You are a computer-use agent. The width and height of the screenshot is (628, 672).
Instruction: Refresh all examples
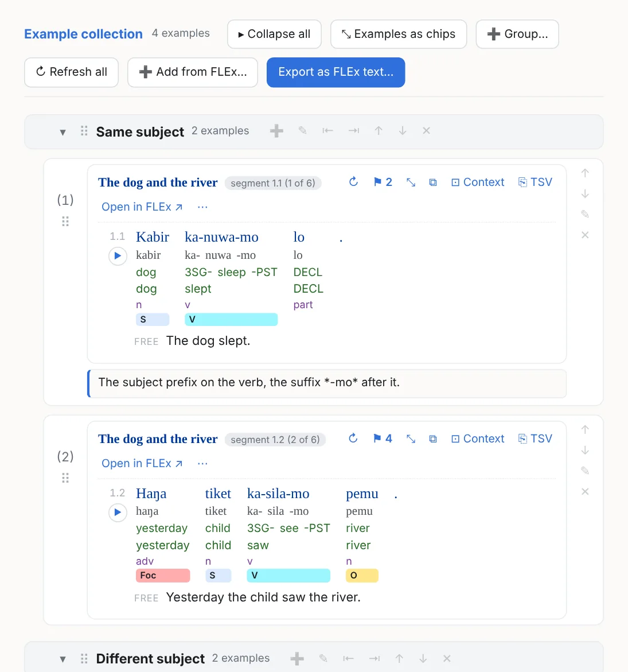[71, 72]
